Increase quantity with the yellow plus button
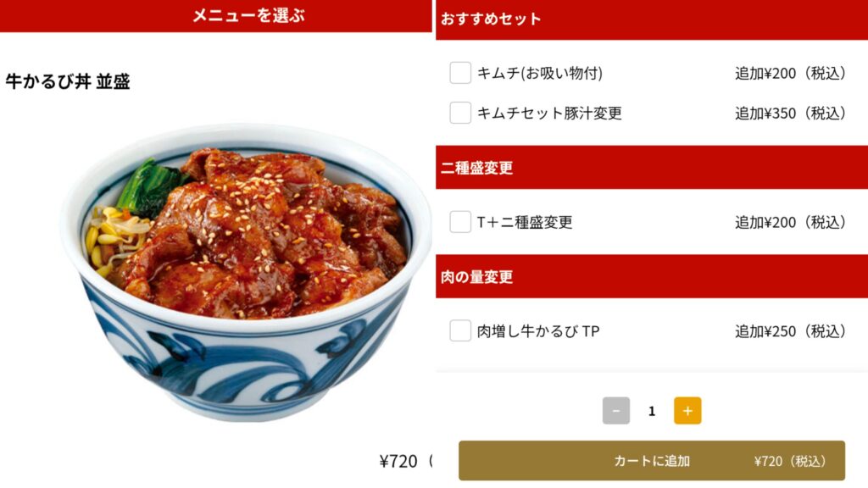Image resolution: width=868 pixels, height=488 pixels. [x=687, y=411]
